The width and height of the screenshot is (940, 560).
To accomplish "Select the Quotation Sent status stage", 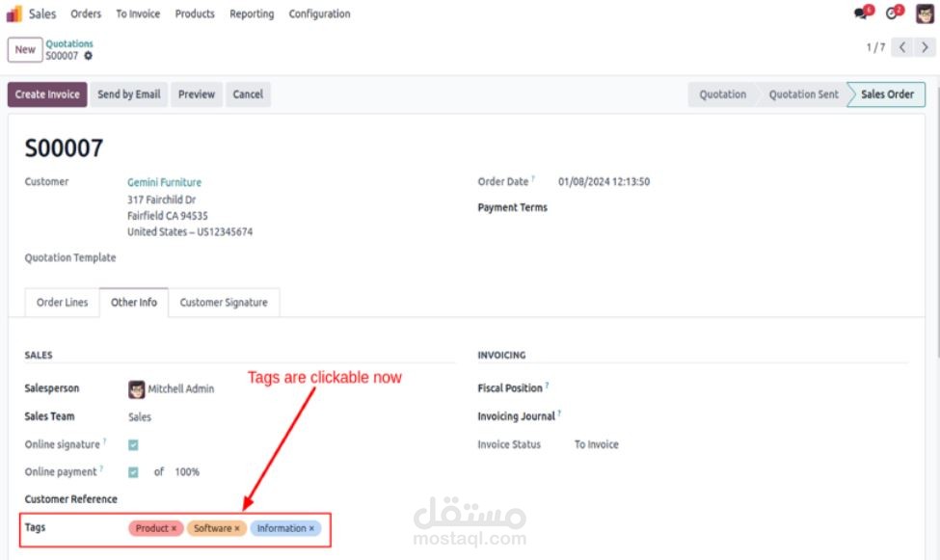I will click(x=803, y=94).
